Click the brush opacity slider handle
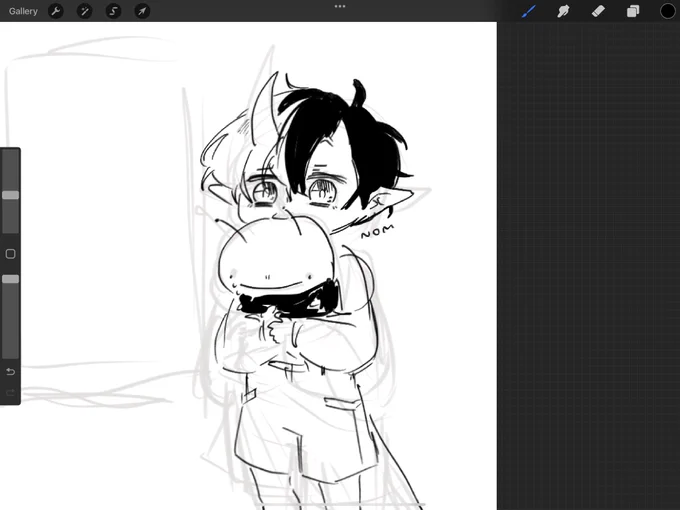Image resolution: width=680 pixels, height=510 pixels. click(10, 279)
